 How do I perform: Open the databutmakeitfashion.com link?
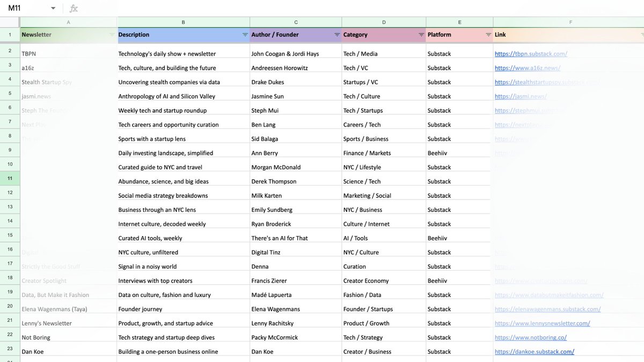coord(549,295)
